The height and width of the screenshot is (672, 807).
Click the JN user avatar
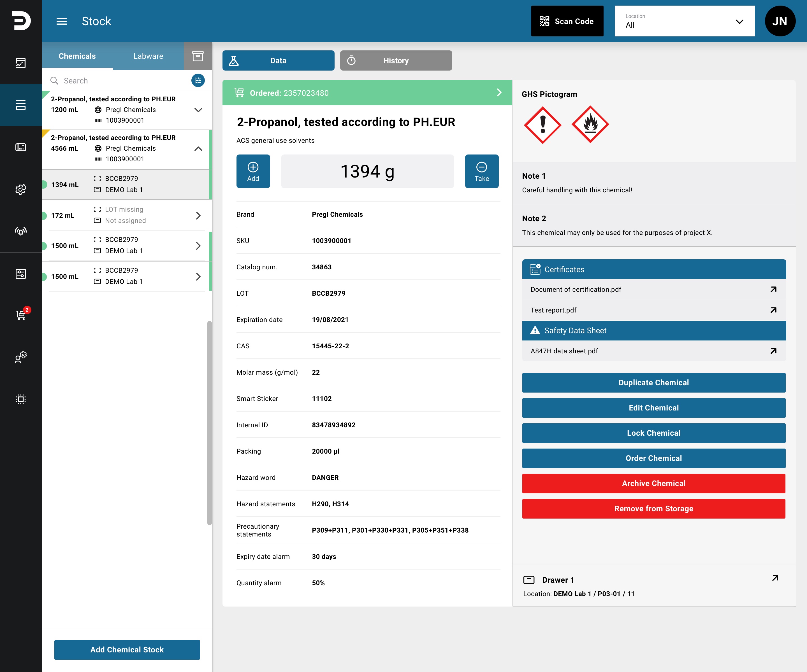point(780,21)
